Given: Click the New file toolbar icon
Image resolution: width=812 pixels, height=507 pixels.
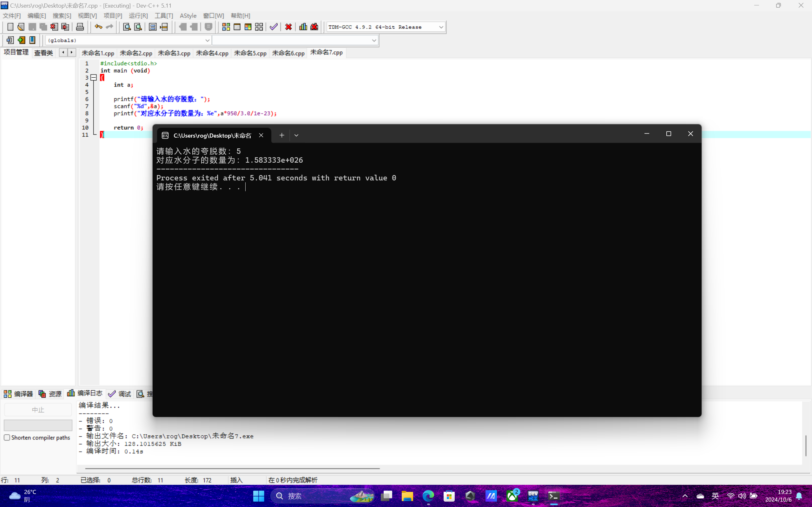Looking at the screenshot, I should point(10,27).
